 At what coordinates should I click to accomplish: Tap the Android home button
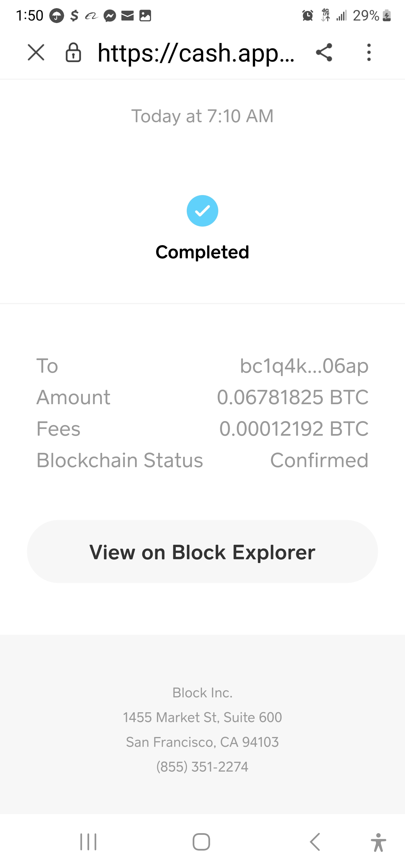click(x=201, y=842)
